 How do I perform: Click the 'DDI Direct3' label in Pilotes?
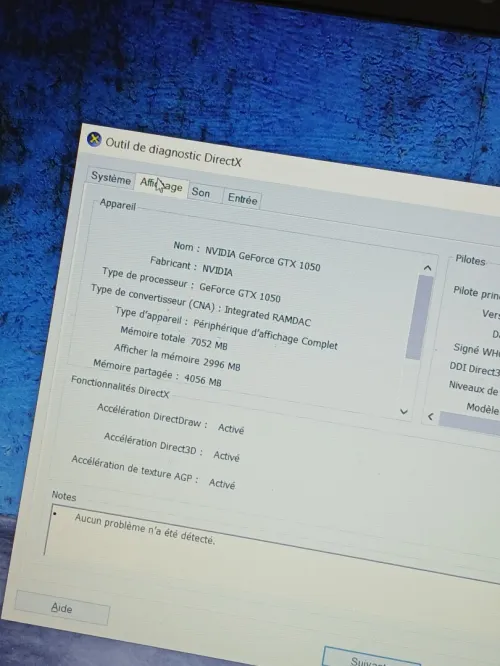pyautogui.click(x=475, y=369)
